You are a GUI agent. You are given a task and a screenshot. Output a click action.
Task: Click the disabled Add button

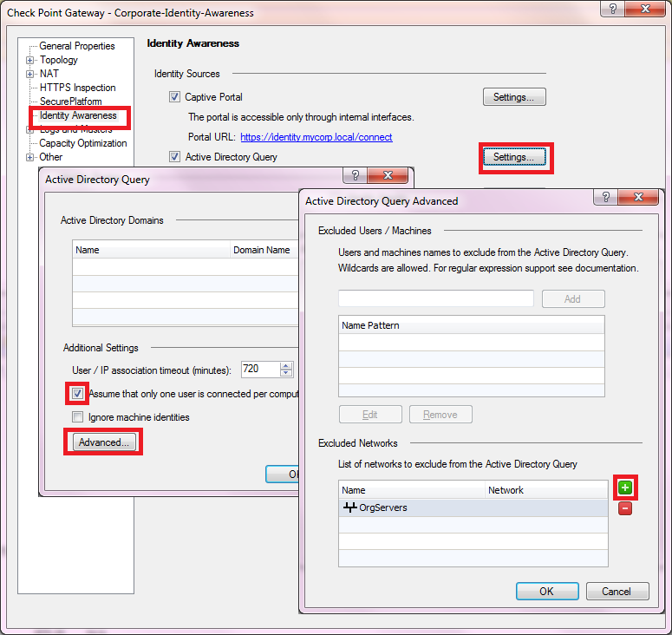573,298
